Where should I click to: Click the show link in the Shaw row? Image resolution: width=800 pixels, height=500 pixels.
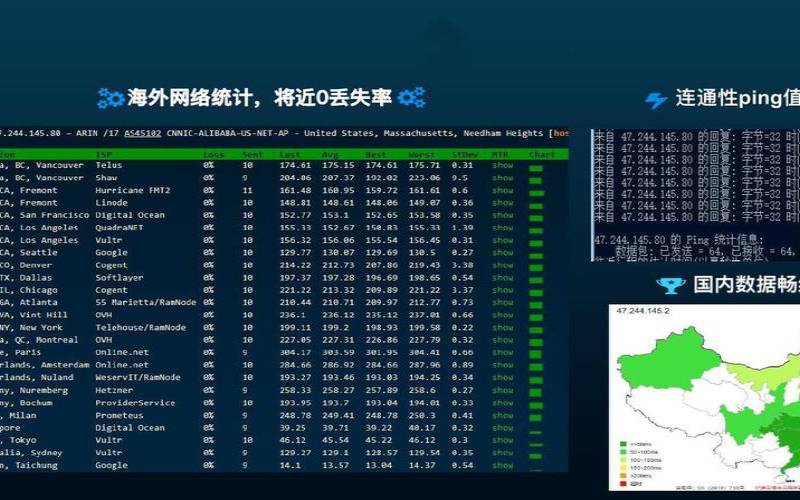[x=503, y=178]
